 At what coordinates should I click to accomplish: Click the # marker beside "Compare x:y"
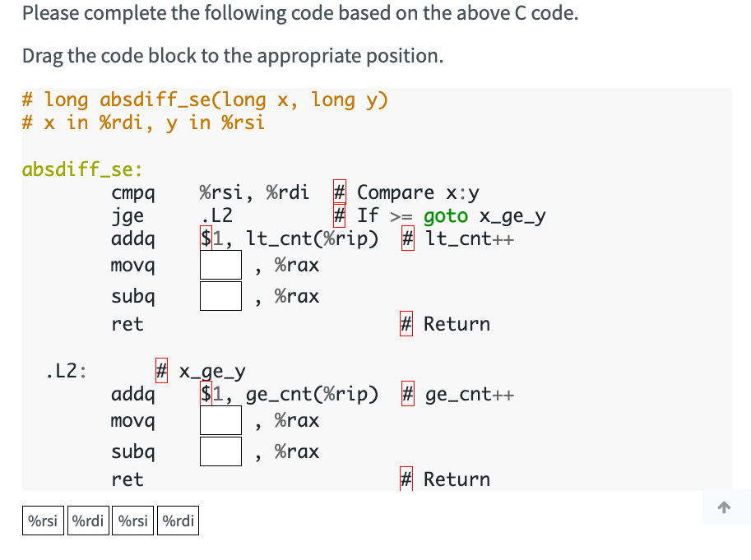[x=338, y=191]
